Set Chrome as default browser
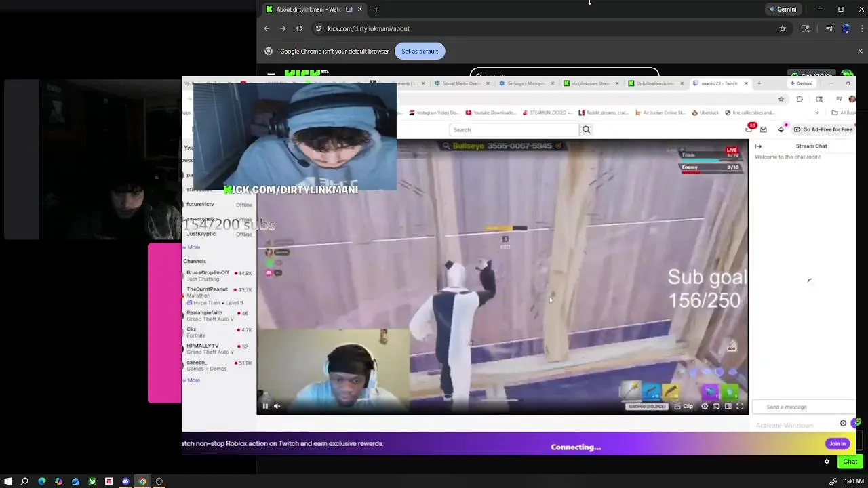868x488 pixels. pos(420,51)
